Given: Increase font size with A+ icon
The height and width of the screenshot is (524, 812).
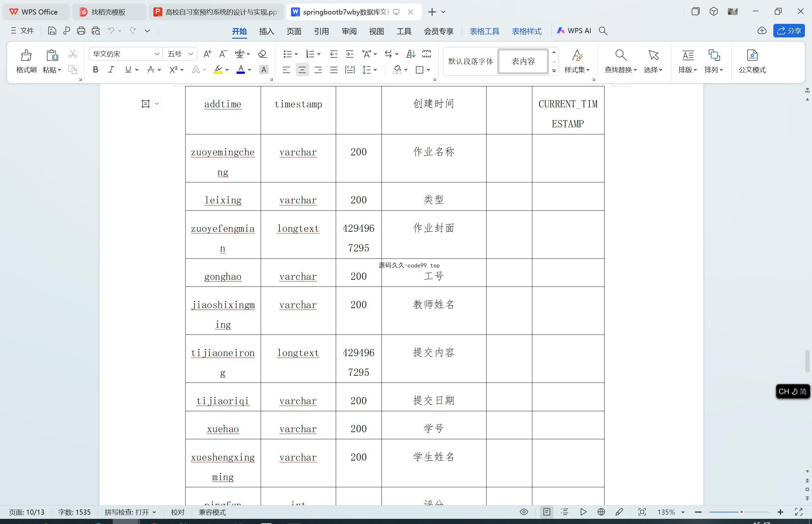Looking at the screenshot, I should (x=207, y=54).
